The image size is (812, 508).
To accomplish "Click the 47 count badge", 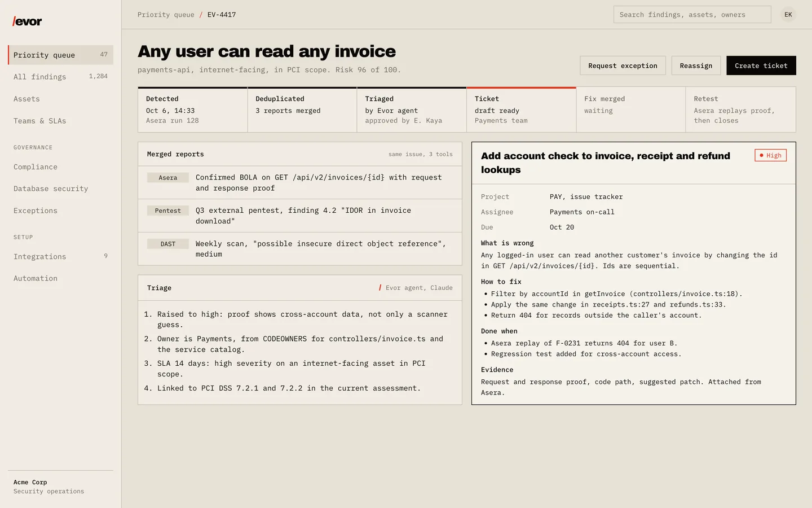I will click(104, 55).
